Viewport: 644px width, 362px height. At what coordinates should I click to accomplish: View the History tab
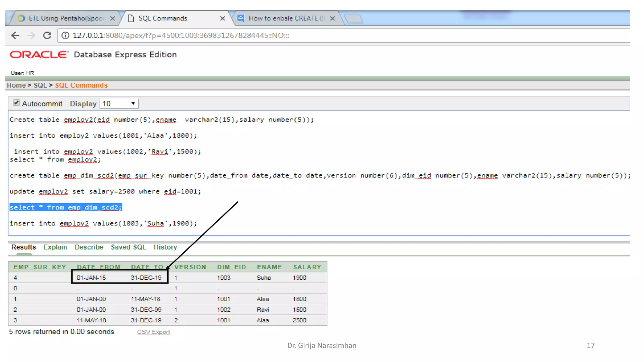coord(165,247)
